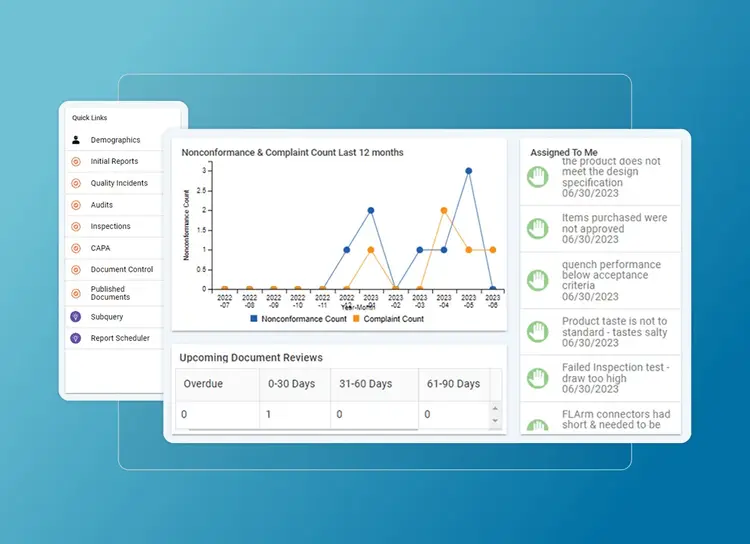
Task: Click the Assigned To Me heading
Action: (564, 153)
